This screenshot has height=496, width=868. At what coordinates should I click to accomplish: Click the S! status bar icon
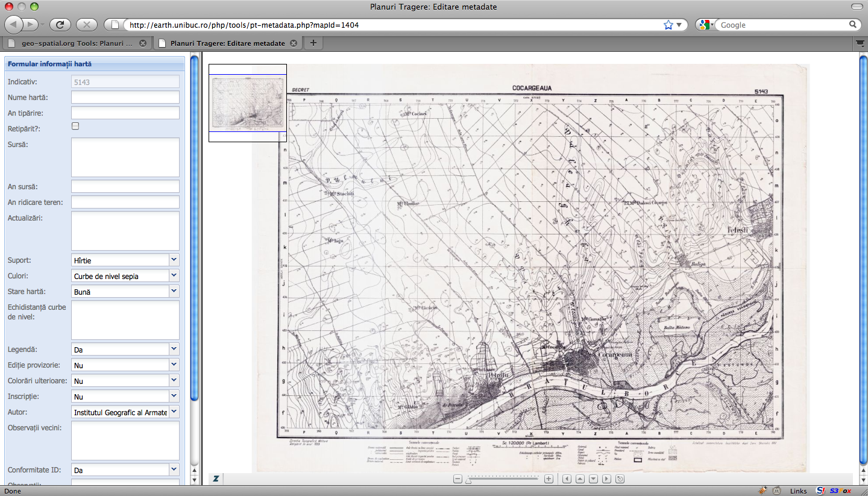pos(820,491)
